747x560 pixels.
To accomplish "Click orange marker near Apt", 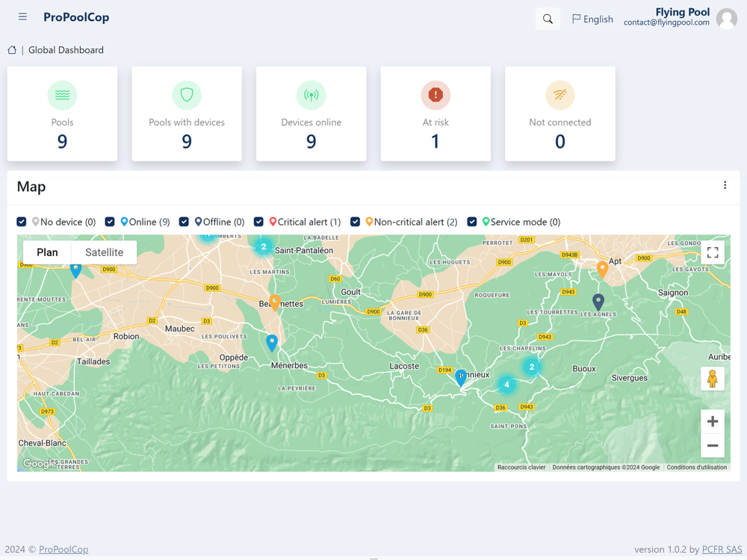I will (602, 270).
